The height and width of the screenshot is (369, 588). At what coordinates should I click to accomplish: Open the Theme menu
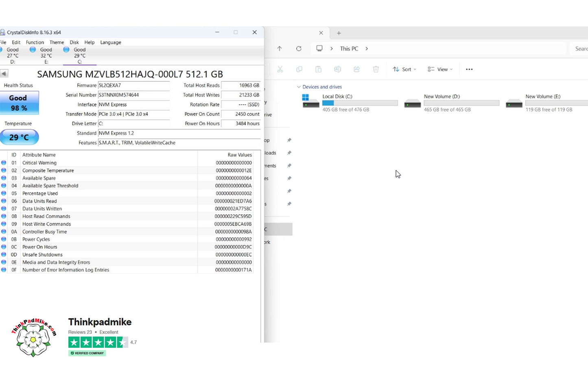pyautogui.click(x=57, y=42)
